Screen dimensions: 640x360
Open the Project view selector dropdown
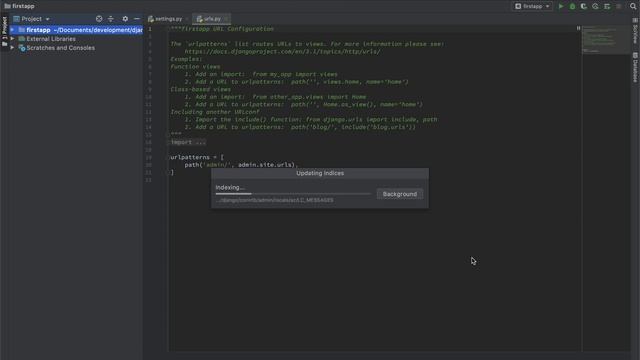click(31, 19)
